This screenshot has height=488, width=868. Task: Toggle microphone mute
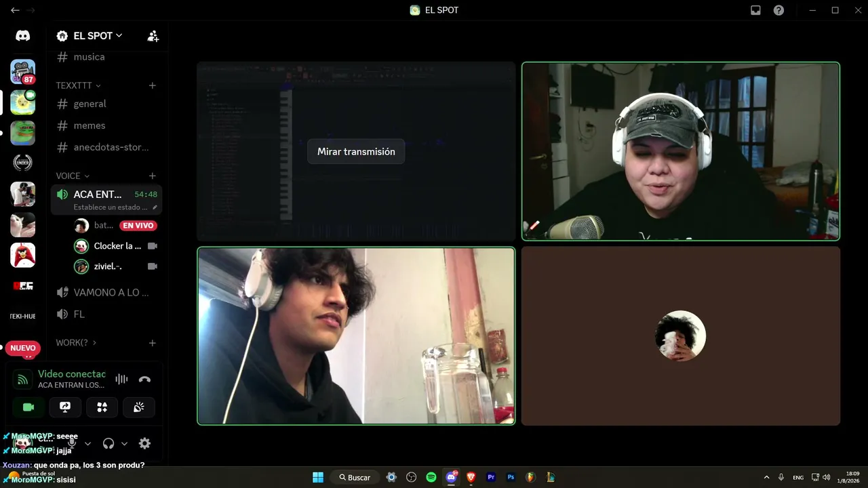click(72, 444)
